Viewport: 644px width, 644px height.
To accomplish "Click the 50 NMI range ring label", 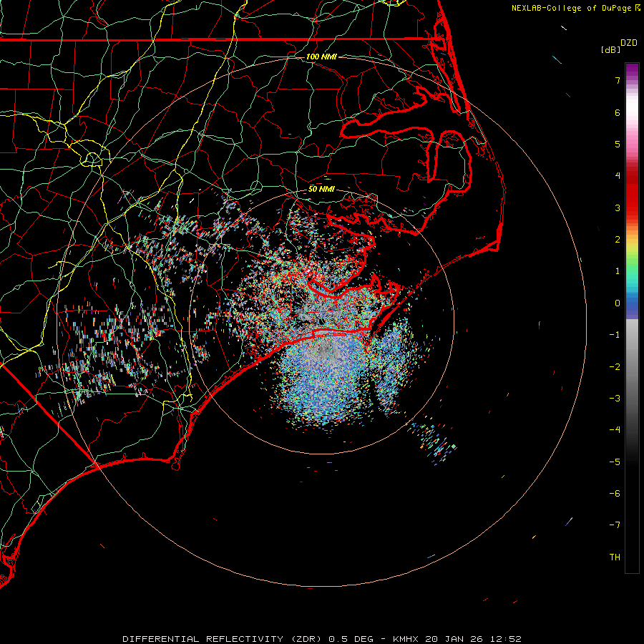I will tap(321, 189).
